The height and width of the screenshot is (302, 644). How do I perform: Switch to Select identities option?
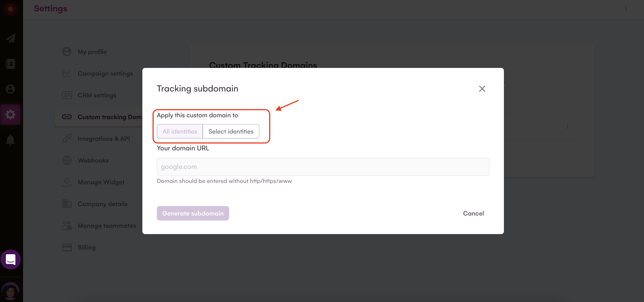point(231,131)
